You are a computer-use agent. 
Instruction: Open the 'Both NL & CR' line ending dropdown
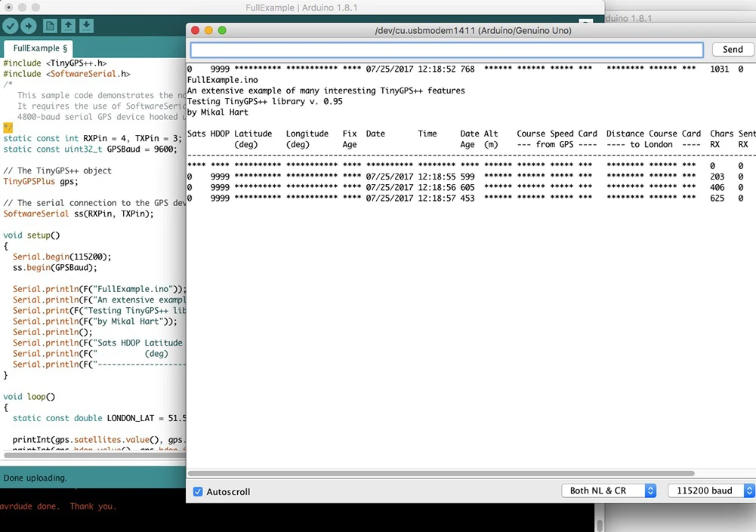[x=608, y=490]
